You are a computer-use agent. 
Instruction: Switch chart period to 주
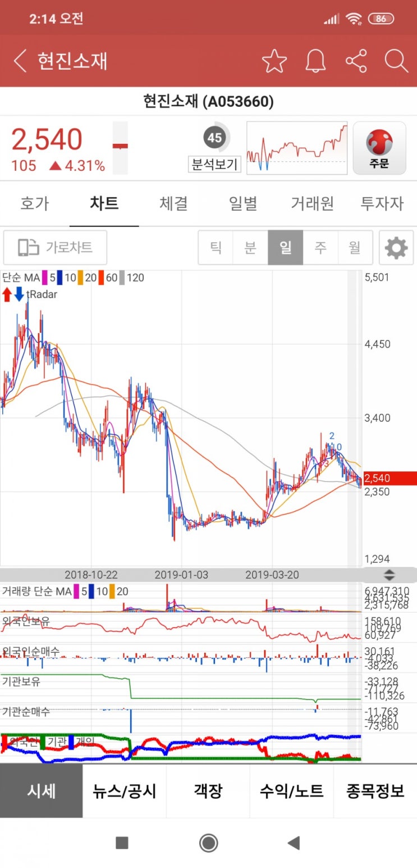click(320, 248)
